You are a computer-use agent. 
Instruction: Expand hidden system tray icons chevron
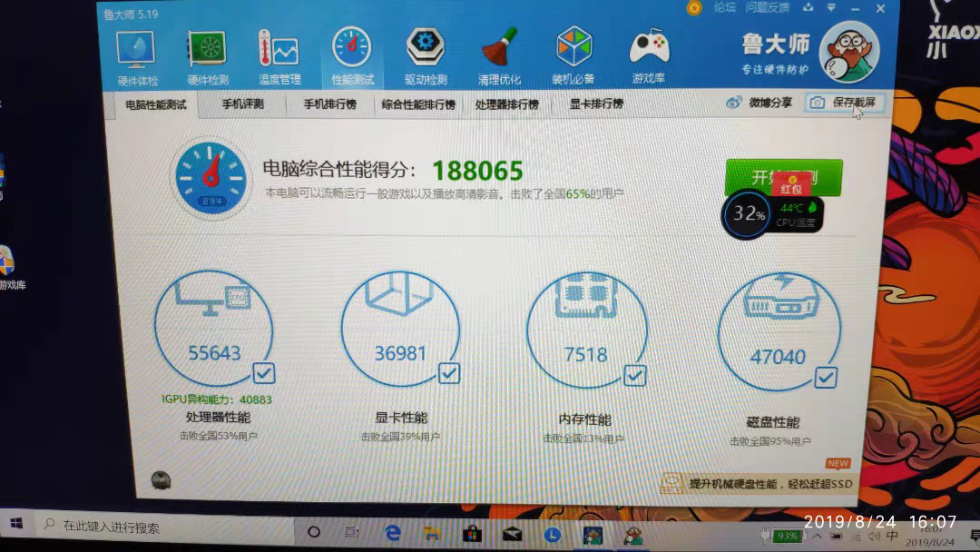817,537
